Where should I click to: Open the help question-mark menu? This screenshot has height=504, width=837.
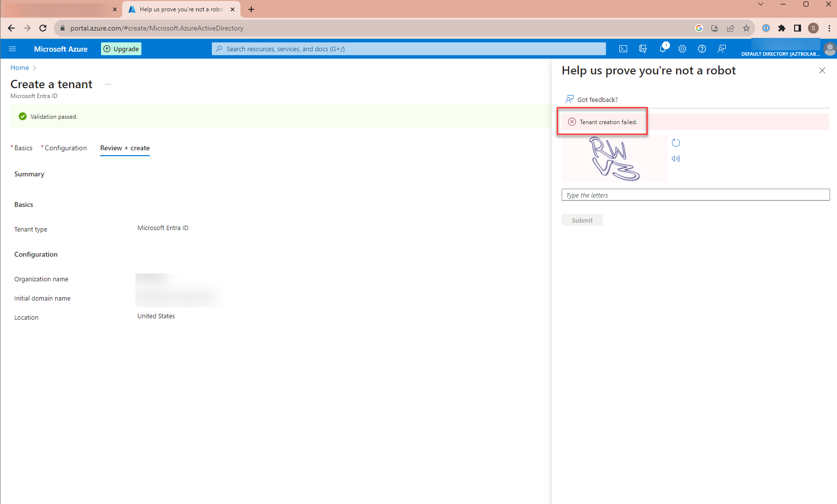pos(702,49)
